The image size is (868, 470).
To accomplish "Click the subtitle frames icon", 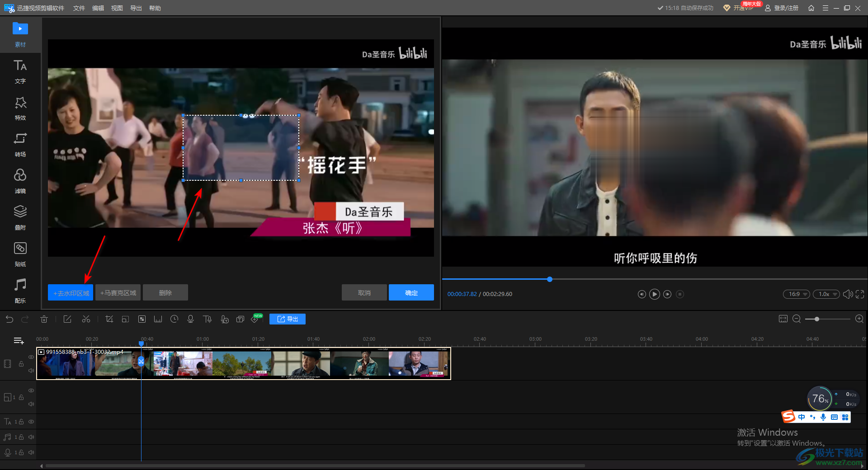I will pyautogui.click(x=240, y=319).
